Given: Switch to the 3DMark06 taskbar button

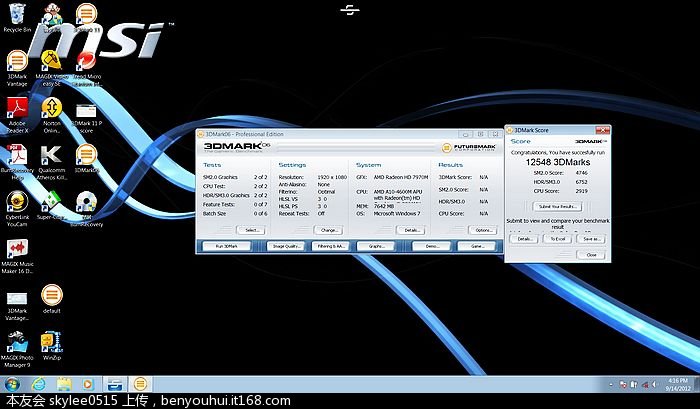Looking at the screenshot, I should click(140, 384).
